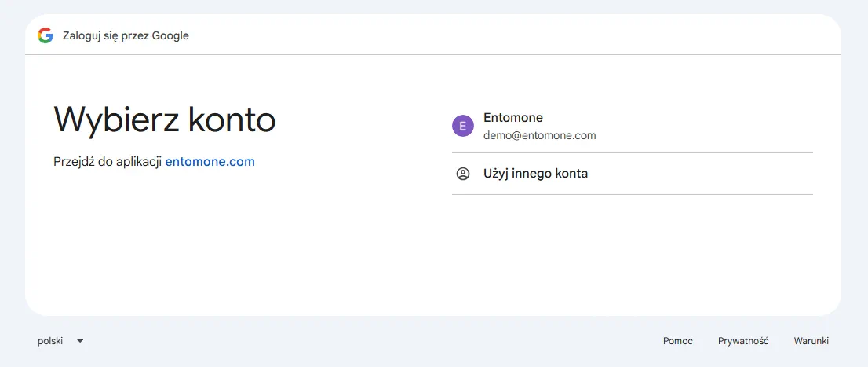Click the polski language label
This screenshot has height=367, width=868.
[50, 341]
